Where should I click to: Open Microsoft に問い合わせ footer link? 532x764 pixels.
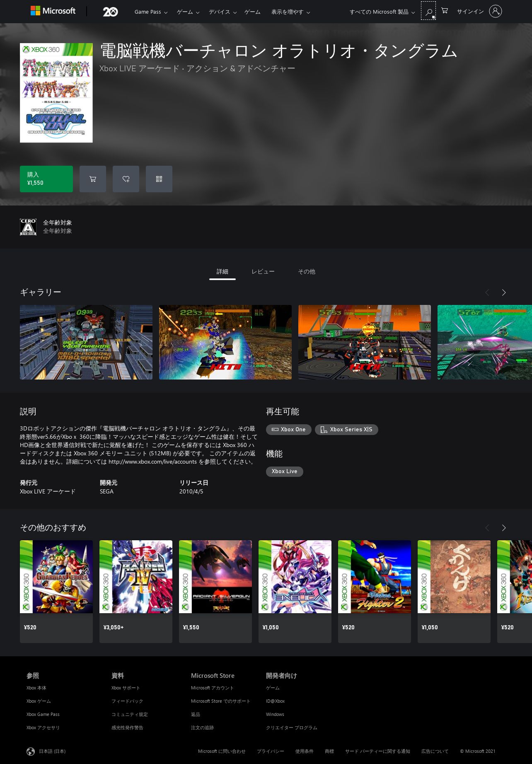(222, 752)
